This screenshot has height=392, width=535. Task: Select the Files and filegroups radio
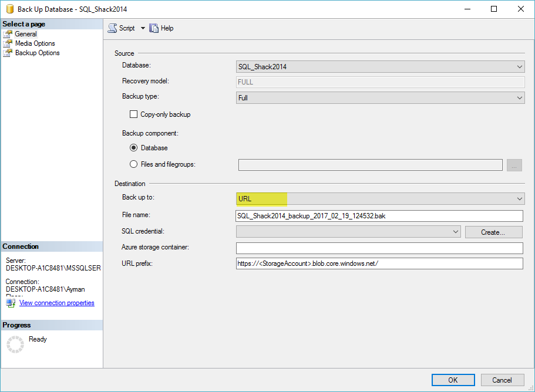point(133,164)
